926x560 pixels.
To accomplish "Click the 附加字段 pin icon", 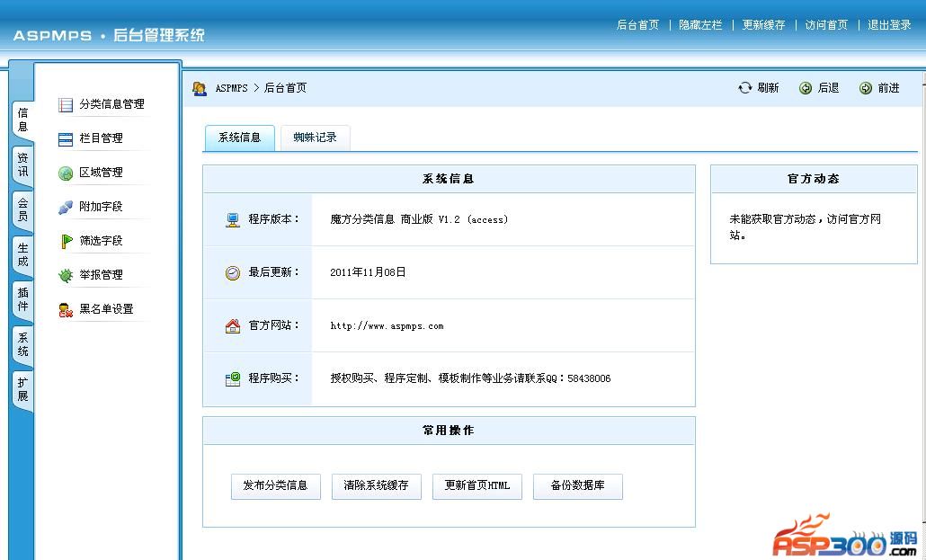I will click(x=66, y=208).
